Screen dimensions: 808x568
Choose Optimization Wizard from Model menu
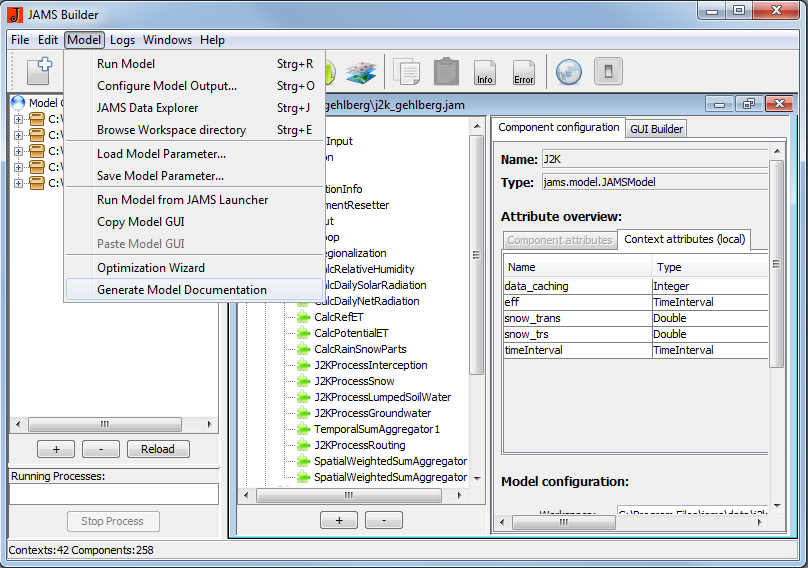click(150, 268)
